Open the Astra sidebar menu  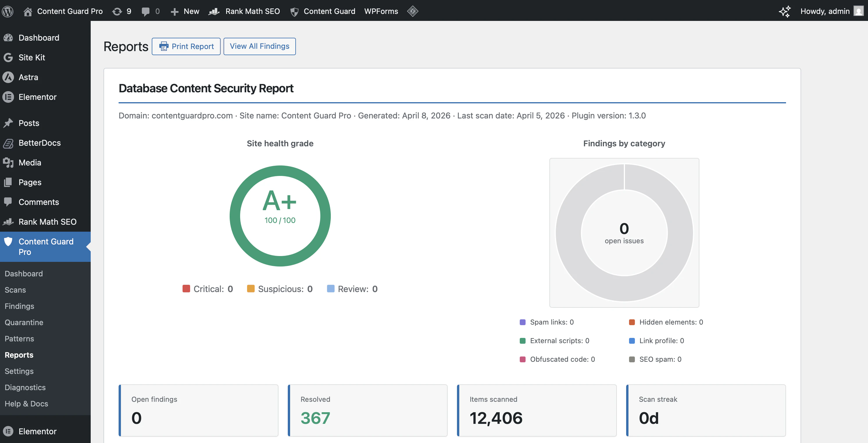click(28, 77)
